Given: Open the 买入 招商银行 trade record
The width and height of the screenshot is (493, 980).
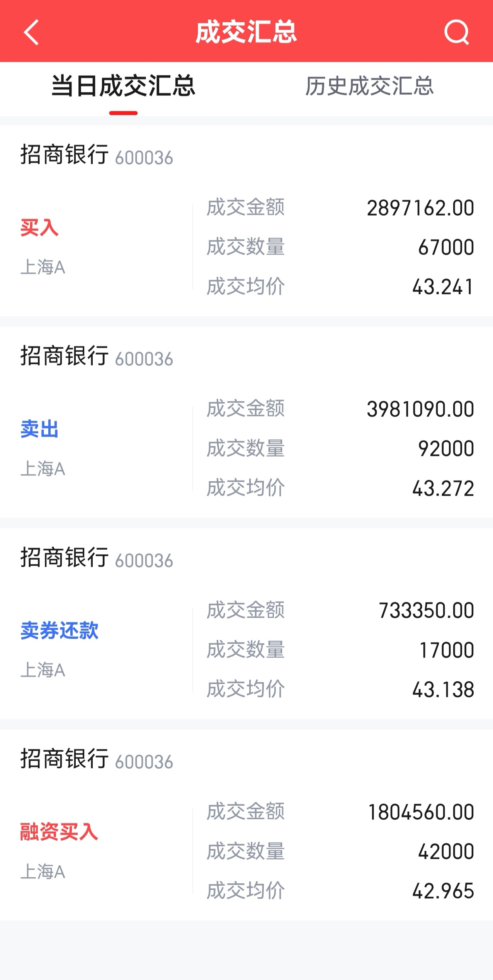Looking at the screenshot, I should pyautogui.click(x=246, y=221).
